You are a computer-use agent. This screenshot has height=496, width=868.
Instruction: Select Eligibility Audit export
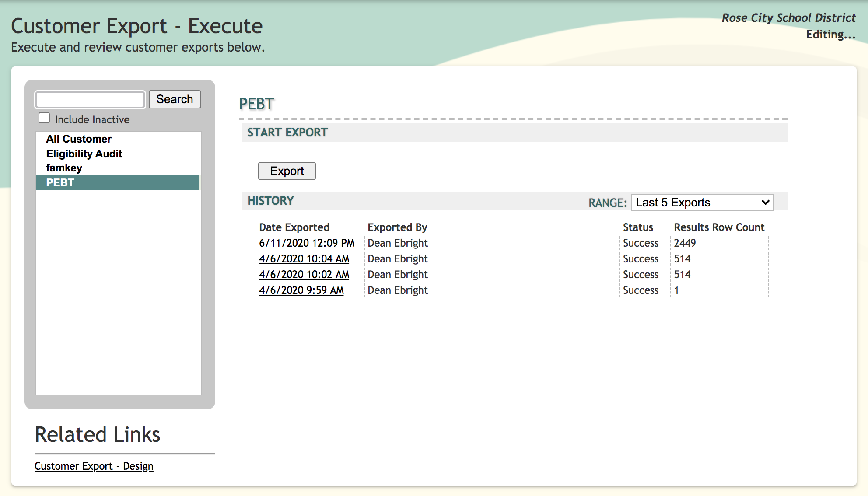pos(84,154)
